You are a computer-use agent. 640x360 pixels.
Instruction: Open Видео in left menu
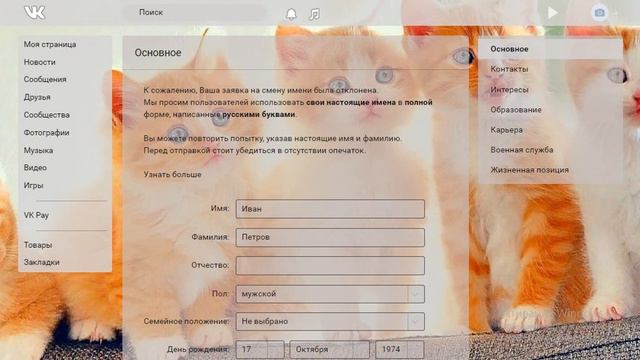(x=35, y=167)
